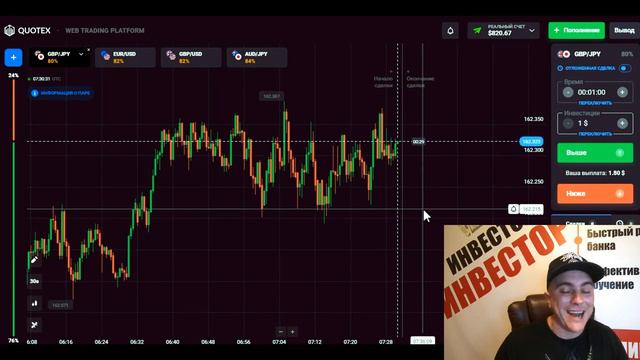The image size is (640, 360).
Task: Place a Down trade with orange button
Action: click(x=595, y=193)
